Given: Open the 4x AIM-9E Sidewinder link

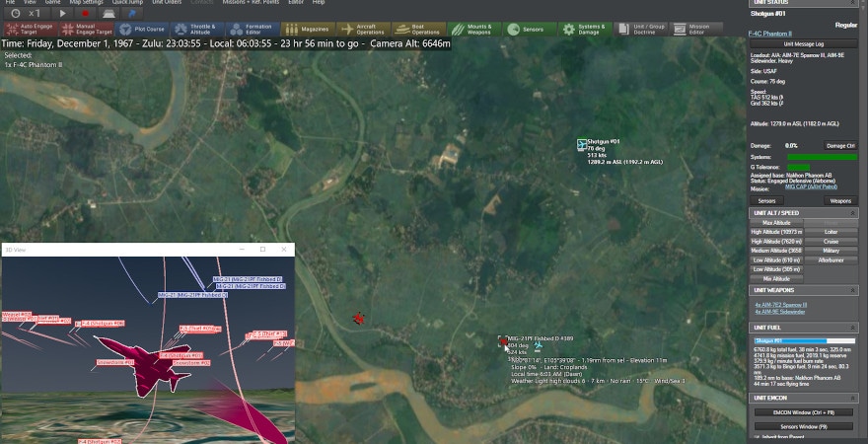Looking at the screenshot, I should coord(779,312).
